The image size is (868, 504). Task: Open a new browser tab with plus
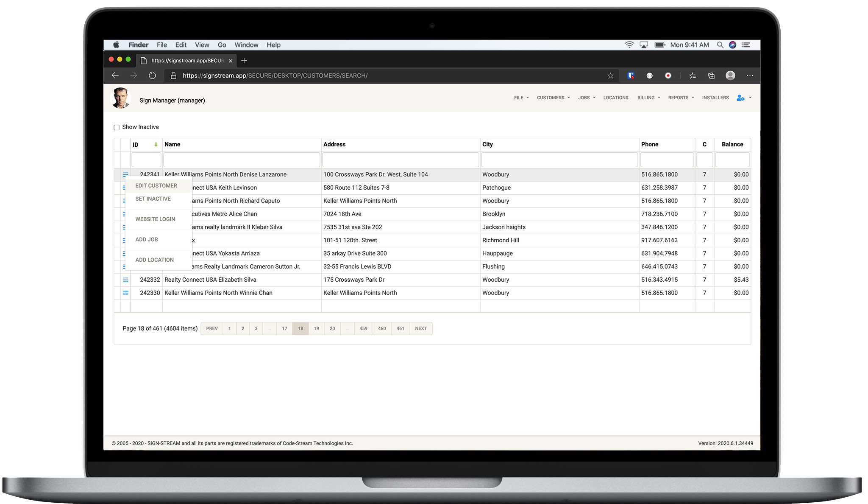coord(244,61)
